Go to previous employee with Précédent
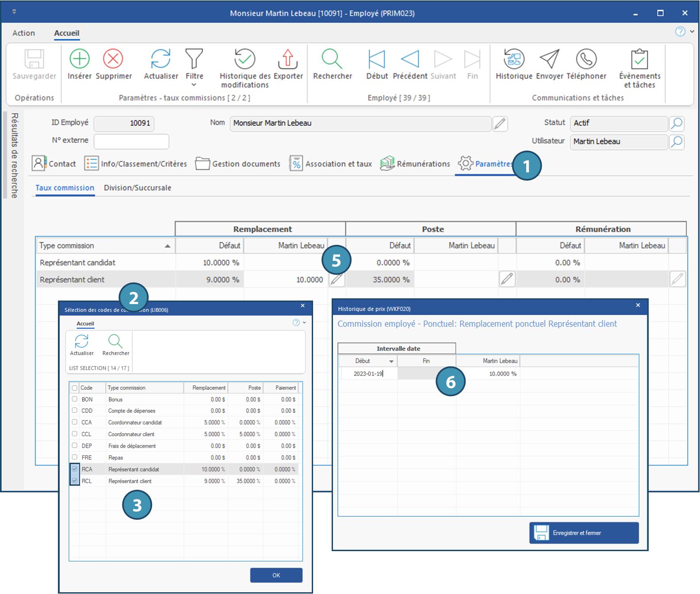 (x=410, y=59)
